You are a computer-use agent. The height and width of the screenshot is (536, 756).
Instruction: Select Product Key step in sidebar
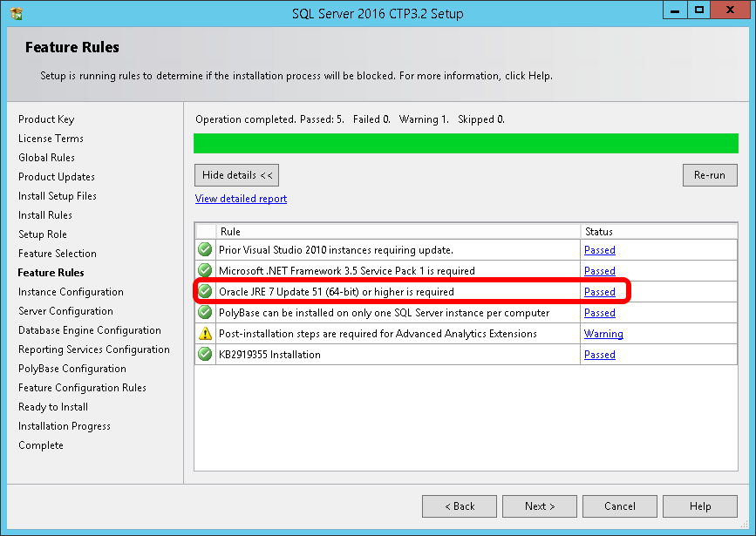[46, 119]
